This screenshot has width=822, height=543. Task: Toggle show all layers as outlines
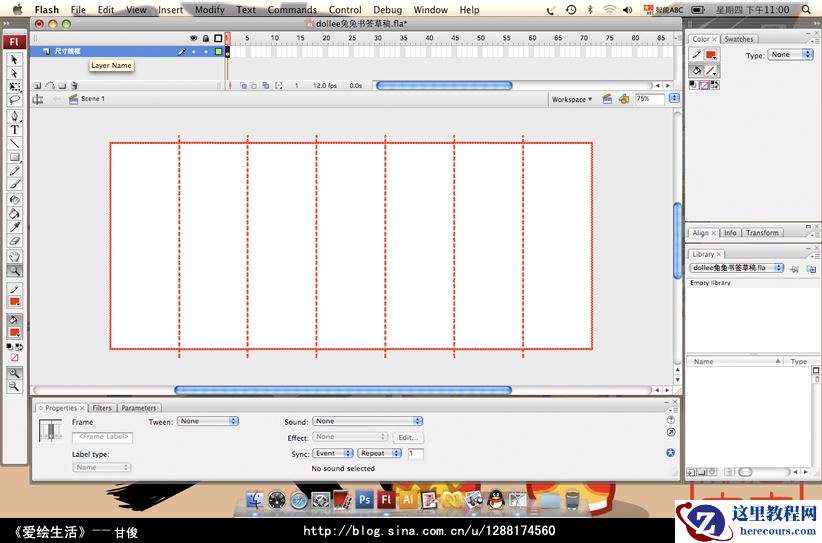click(217, 38)
